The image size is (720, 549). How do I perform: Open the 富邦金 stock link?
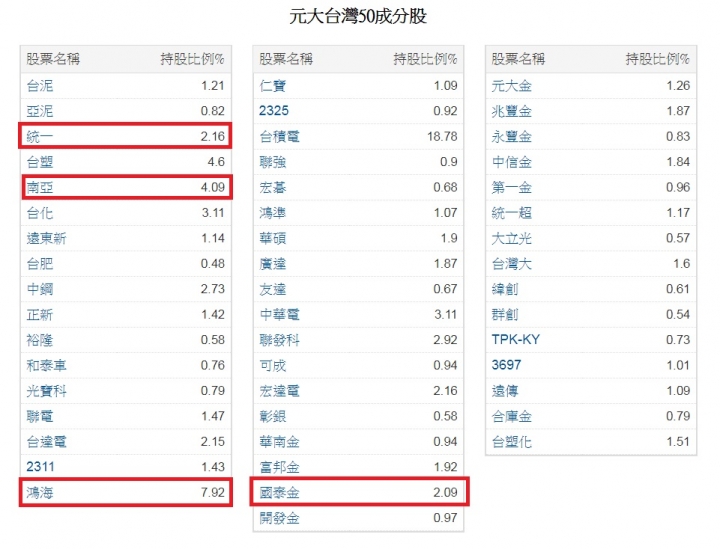tap(279, 467)
